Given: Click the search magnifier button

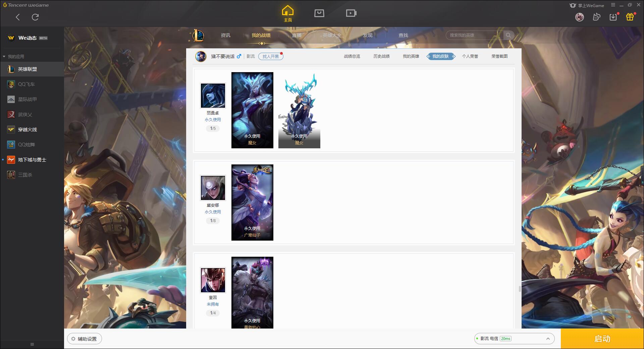Looking at the screenshot, I should [508, 35].
